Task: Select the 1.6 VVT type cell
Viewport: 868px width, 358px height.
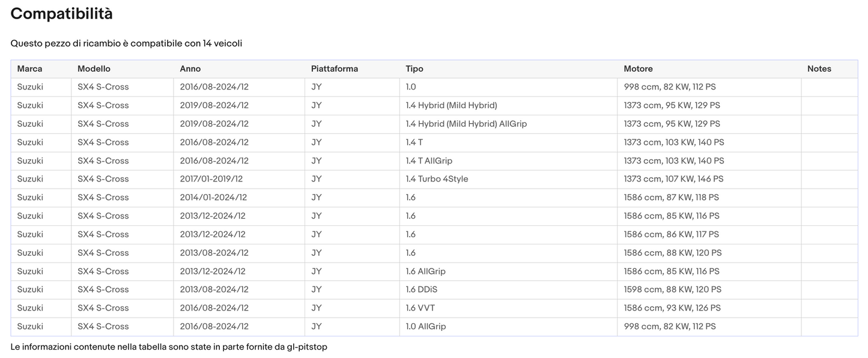Action: [x=420, y=308]
